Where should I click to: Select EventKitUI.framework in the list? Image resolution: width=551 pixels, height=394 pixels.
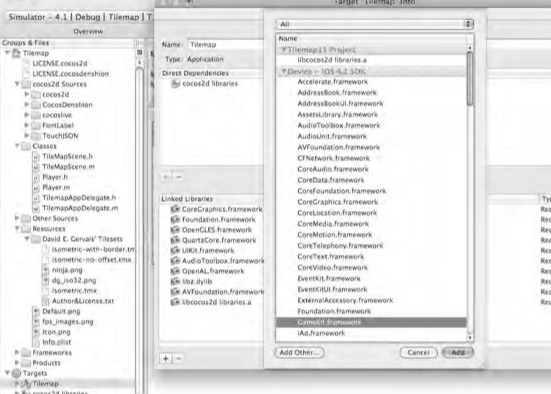click(x=371, y=290)
